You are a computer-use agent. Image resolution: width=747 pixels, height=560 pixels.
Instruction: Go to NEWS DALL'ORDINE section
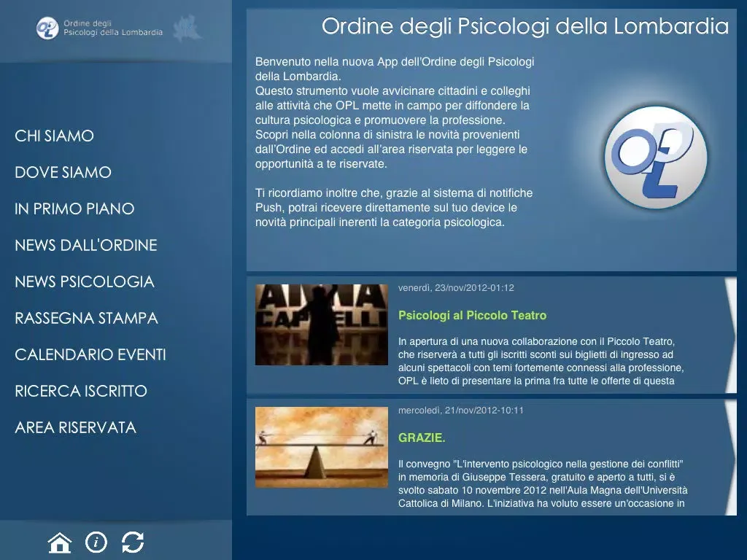(86, 245)
